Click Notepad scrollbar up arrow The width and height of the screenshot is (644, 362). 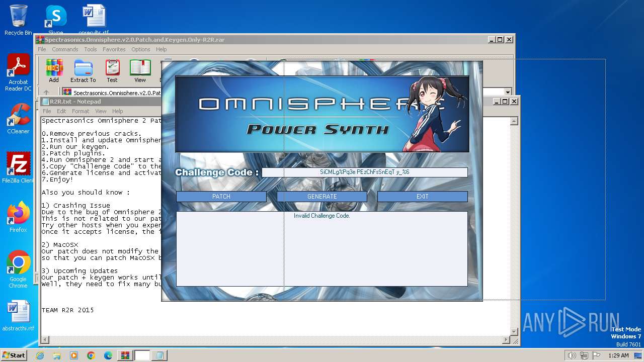pyautogui.click(x=514, y=121)
